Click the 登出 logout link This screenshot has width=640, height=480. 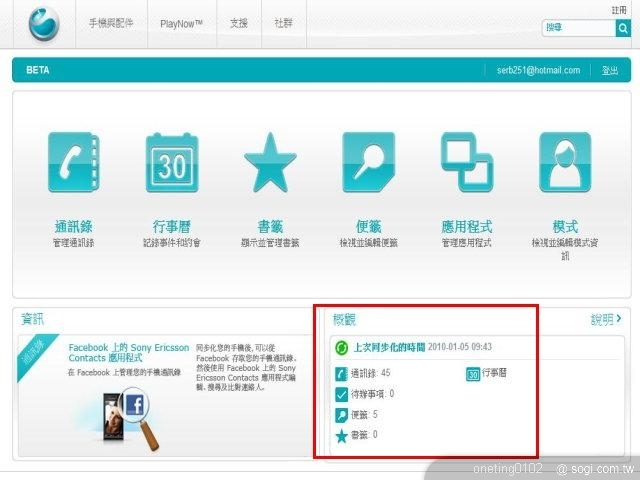[x=610, y=70]
